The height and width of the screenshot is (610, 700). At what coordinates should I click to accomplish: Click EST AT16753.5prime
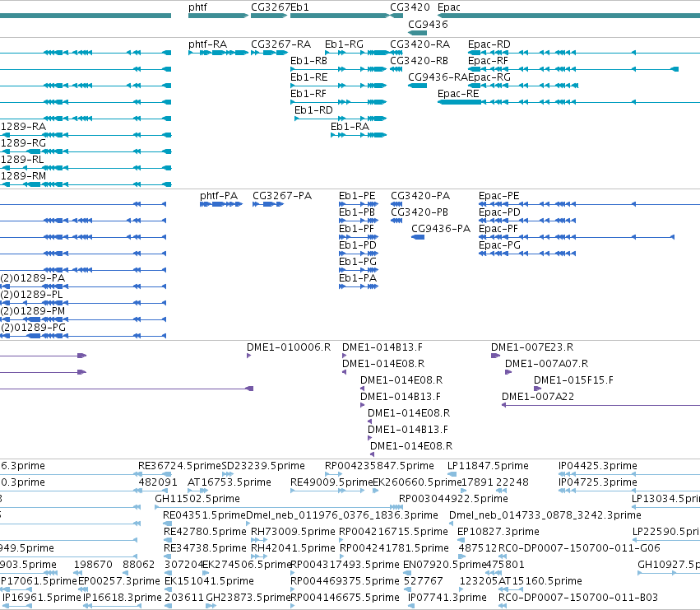coord(197,491)
